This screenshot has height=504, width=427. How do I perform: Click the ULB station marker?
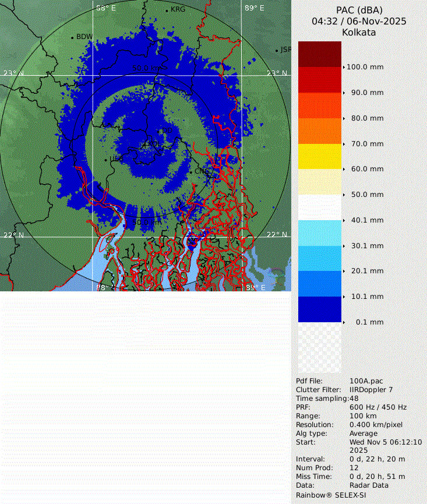tap(106, 159)
